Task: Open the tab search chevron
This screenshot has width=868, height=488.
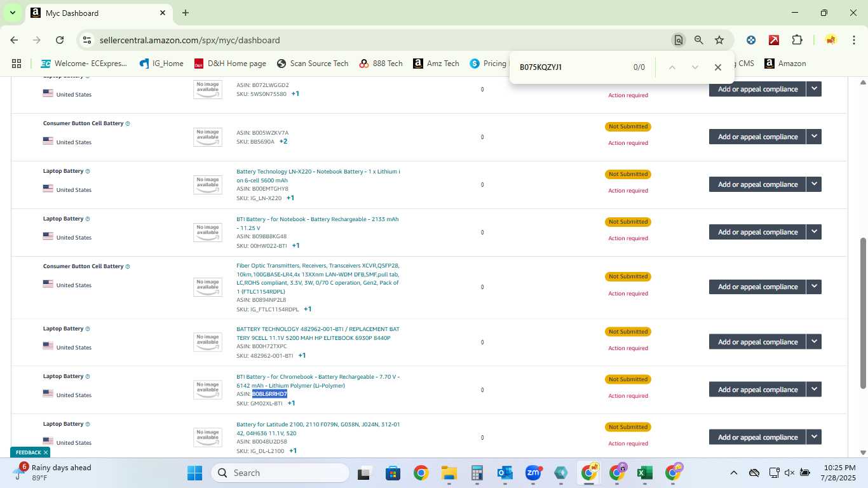Action: pyautogui.click(x=12, y=13)
